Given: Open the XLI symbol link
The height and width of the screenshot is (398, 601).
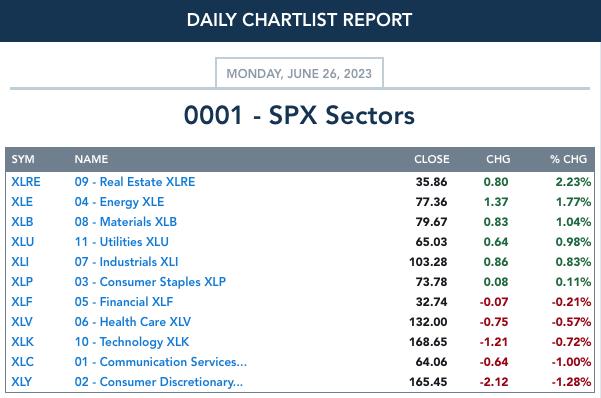Looking at the screenshot, I should 20,261.
